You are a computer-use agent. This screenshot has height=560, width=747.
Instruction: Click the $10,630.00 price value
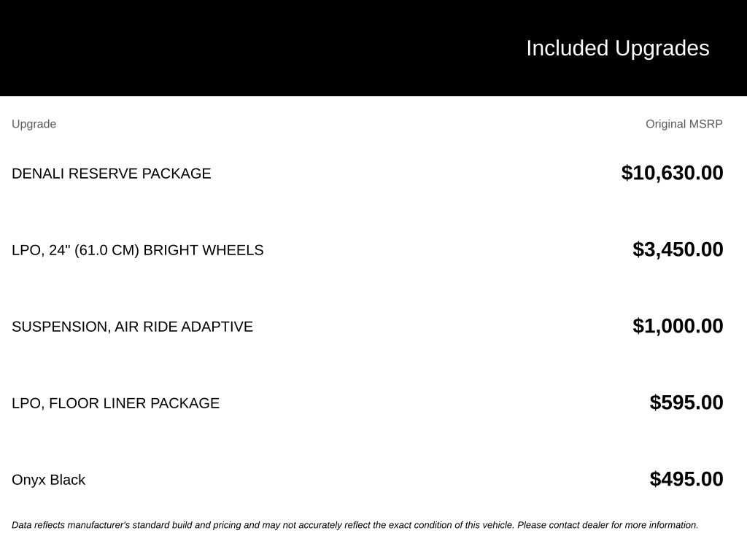pyautogui.click(x=672, y=173)
